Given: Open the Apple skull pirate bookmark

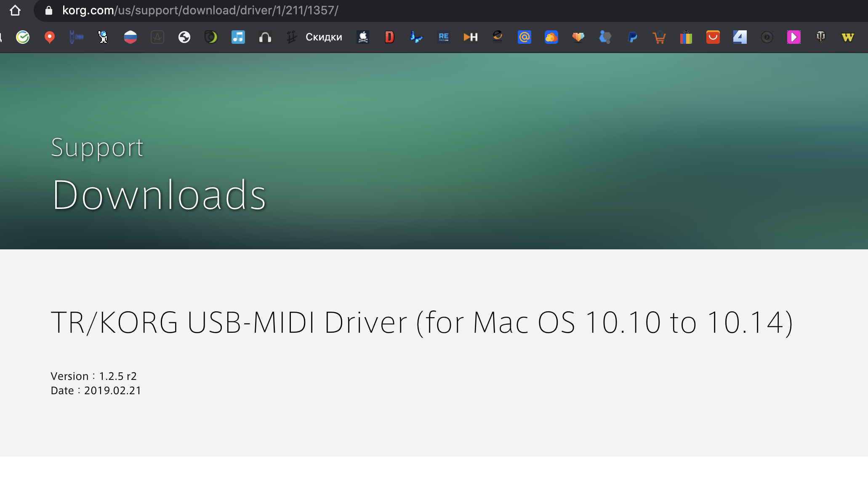Looking at the screenshot, I should pyautogui.click(x=363, y=37).
